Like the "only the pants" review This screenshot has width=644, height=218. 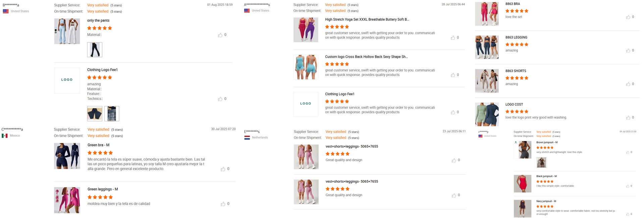(220, 35)
